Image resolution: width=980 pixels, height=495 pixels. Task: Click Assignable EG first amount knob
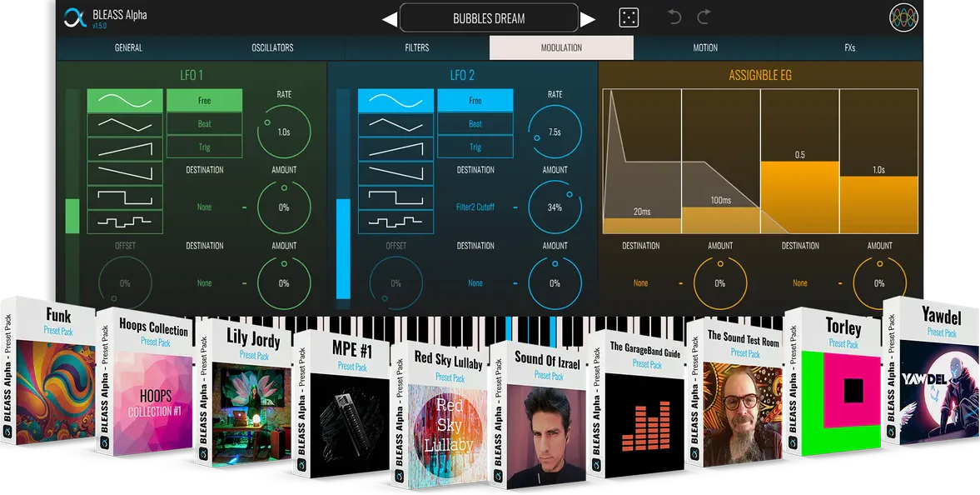pos(720,282)
